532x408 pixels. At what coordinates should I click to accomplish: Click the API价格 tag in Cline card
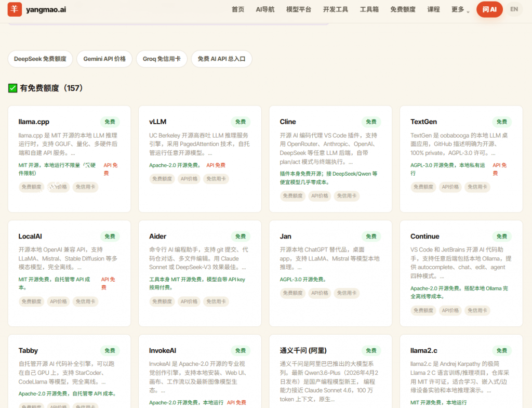(320, 196)
